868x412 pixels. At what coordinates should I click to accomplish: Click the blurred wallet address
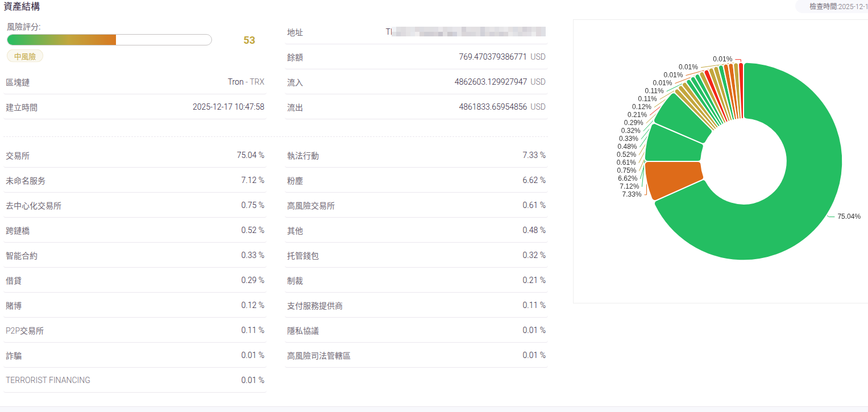coord(466,32)
